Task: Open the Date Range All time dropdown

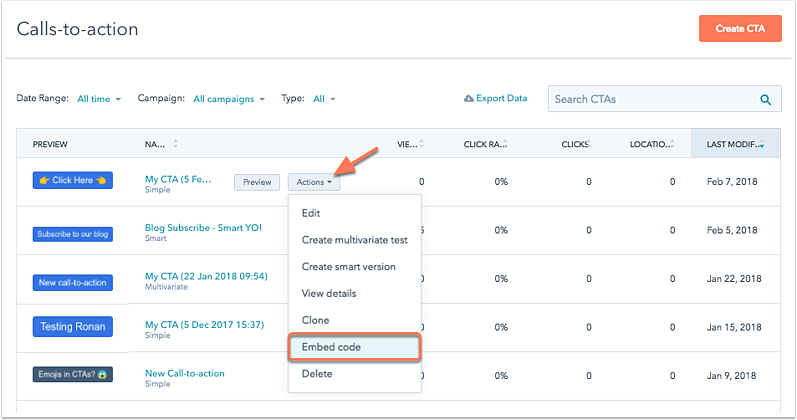Action: coord(99,99)
